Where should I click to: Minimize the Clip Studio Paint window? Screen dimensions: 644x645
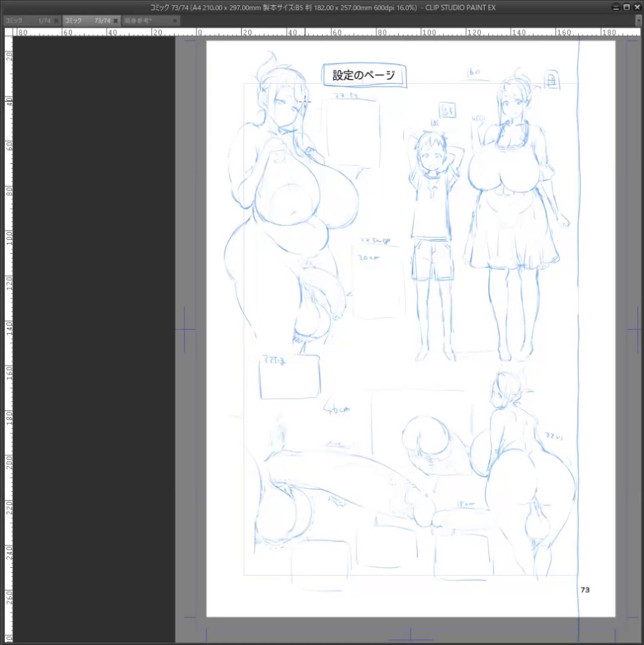pyautogui.click(x=616, y=7)
